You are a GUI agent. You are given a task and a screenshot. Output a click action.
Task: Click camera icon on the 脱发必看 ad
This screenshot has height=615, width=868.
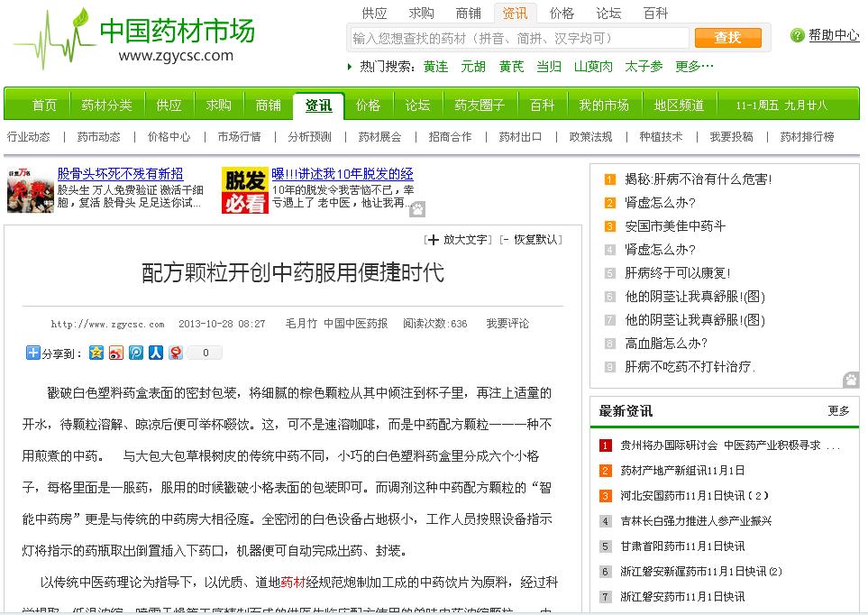[x=416, y=208]
